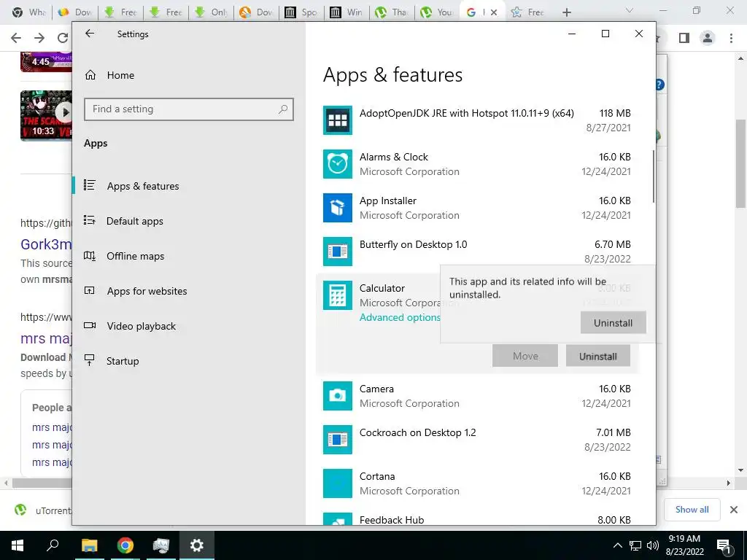Click Show all downloads in Chrome

click(692, 510)
